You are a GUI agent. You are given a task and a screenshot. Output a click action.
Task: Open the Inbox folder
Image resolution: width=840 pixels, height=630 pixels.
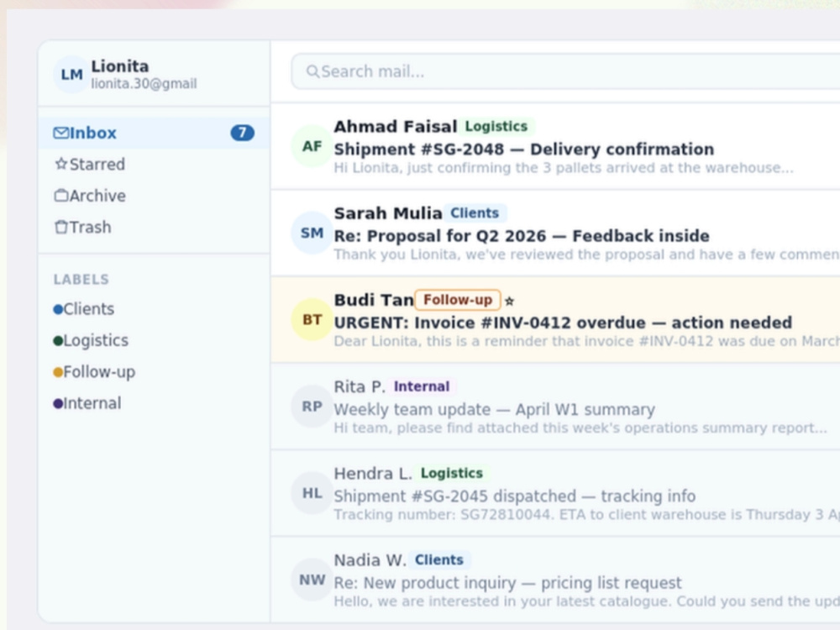[154, 133]
